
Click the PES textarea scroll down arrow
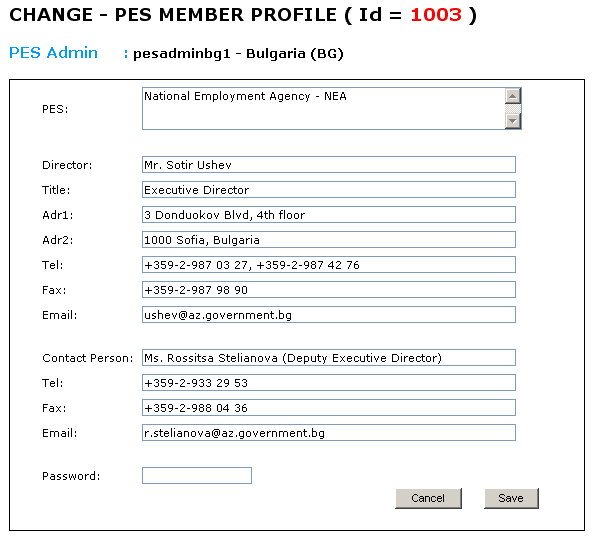513,121
